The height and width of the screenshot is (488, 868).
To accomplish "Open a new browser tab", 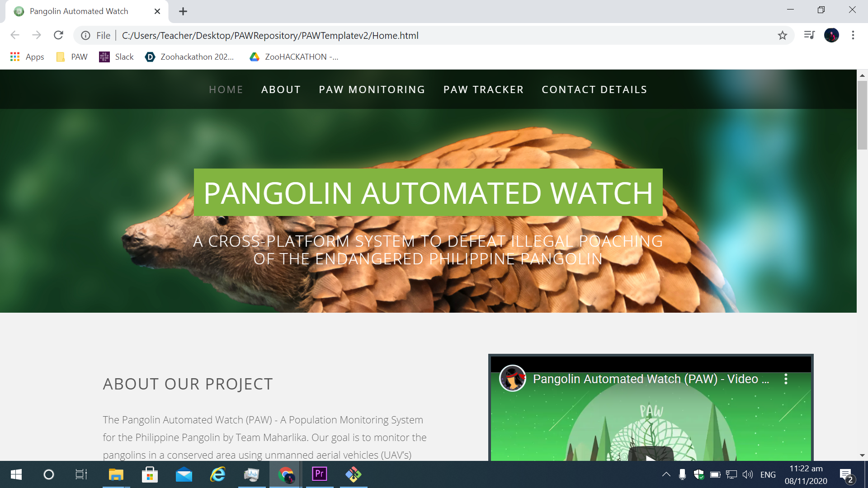I will pyautogui.click(x=183, y=11).
